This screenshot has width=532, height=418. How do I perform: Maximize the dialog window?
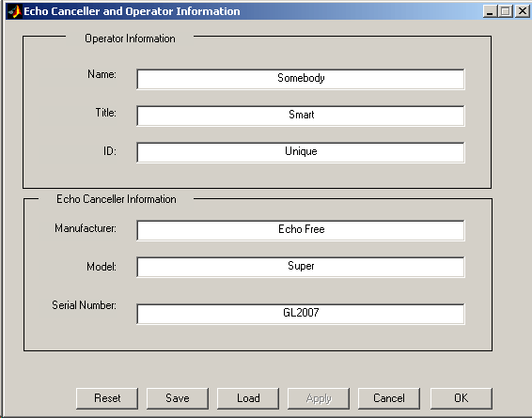coord(505,11)
